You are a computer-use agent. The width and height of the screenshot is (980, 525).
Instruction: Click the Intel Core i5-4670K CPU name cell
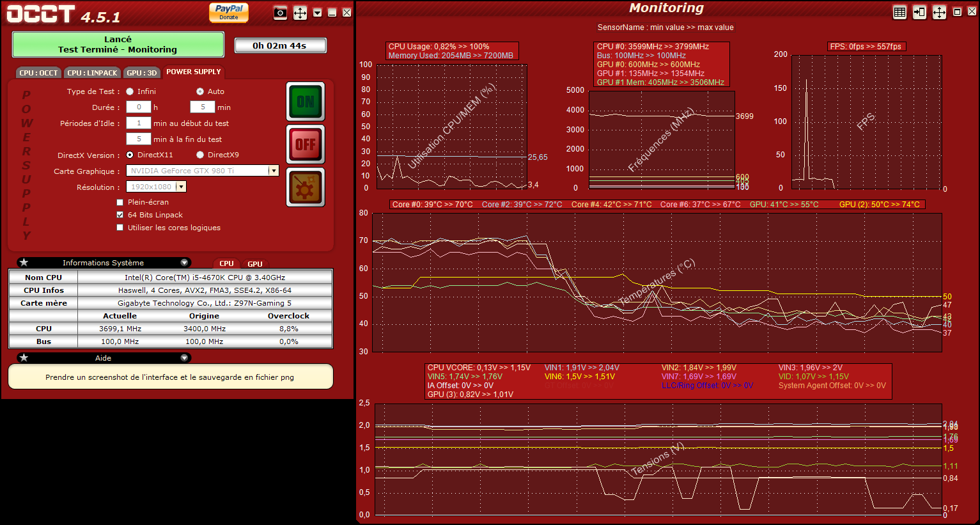click(205, 278)
